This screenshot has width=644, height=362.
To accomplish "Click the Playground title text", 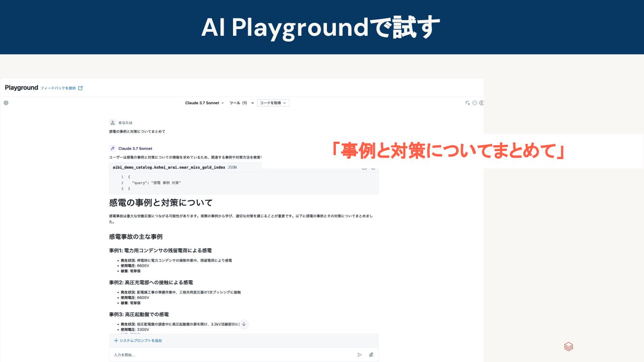I will coord(21,88).
